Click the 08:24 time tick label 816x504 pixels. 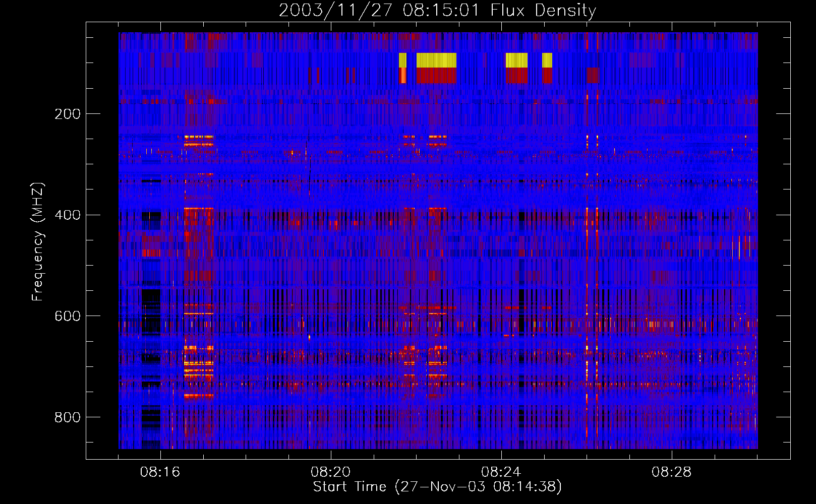501,472
